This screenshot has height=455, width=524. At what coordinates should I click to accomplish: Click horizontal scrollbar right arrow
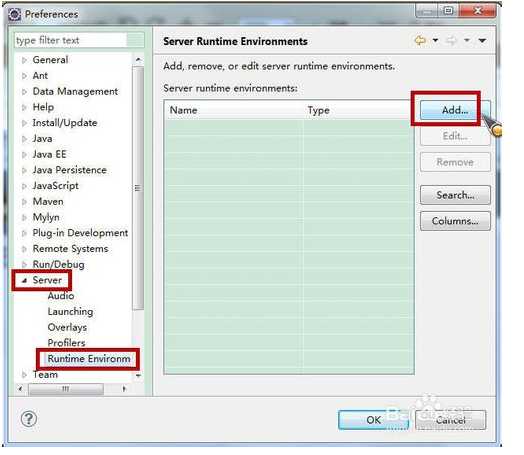[124, 389]
